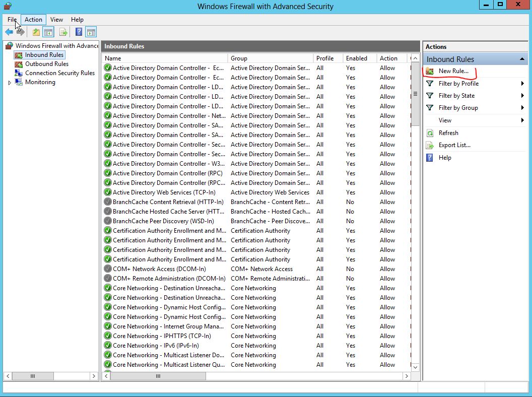532x397 pixels.
Task: Click the Filter by State funnel icon
Action: (x=430, y=96)
